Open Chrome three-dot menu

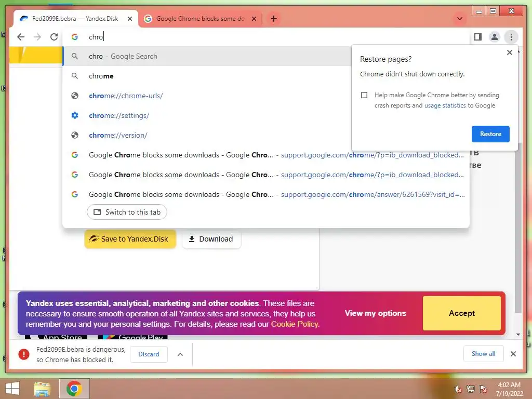pos(511,37)
